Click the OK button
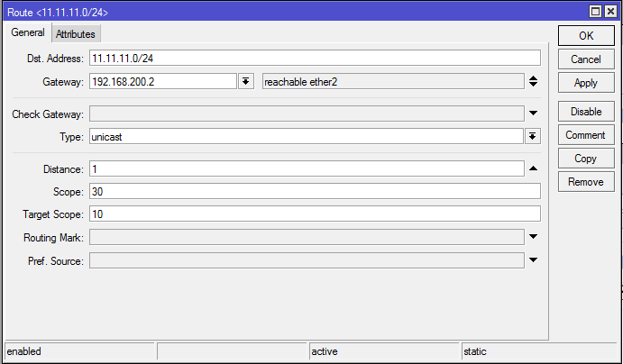623x364 pixels. coord(585,36)
